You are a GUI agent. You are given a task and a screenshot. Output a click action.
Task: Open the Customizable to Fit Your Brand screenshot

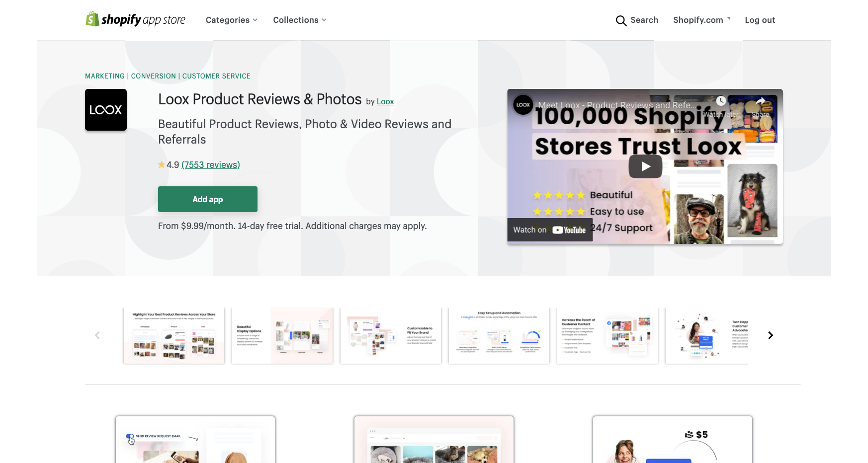391,335
